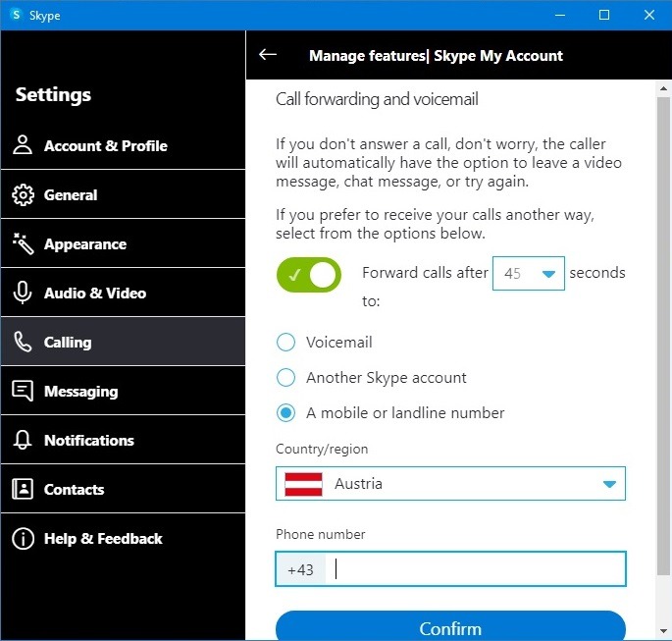
Task: Click the Messaging chat bubble icon
Action: [x=23, y=391]
